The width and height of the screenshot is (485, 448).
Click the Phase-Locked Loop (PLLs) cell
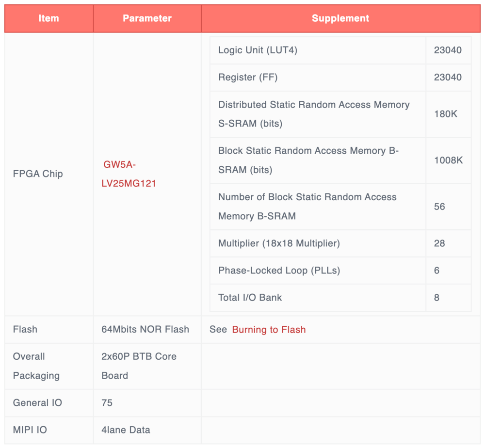[279, 271]
